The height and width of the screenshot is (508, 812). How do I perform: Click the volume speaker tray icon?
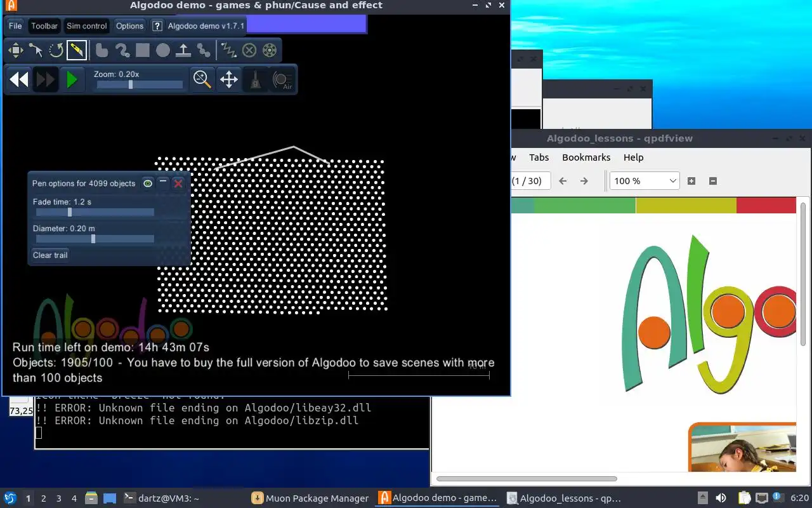pyautogui.click(x=721, y=498)
